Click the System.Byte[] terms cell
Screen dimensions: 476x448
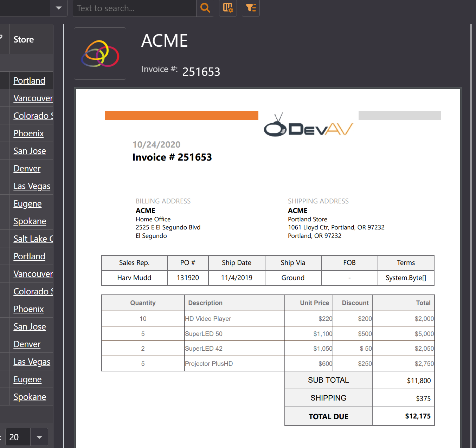click(406, 278)
